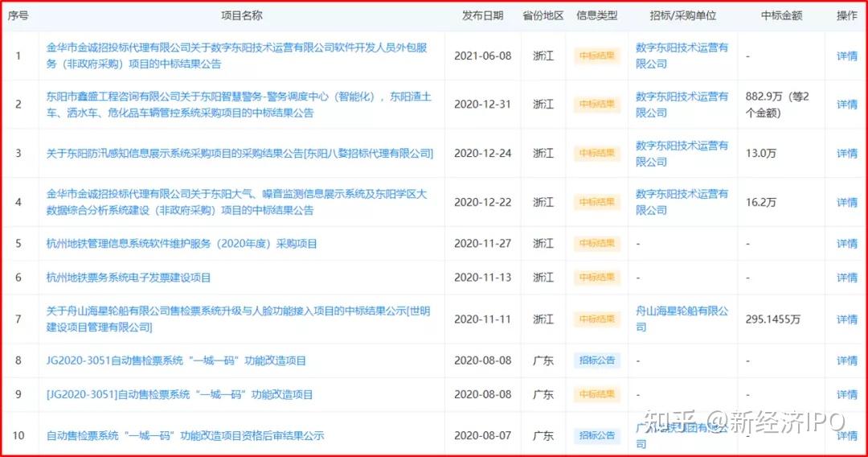This screenshot has width=868, height=457.
Task: Click the 信息类型 column header
Action: coord(596,16)
